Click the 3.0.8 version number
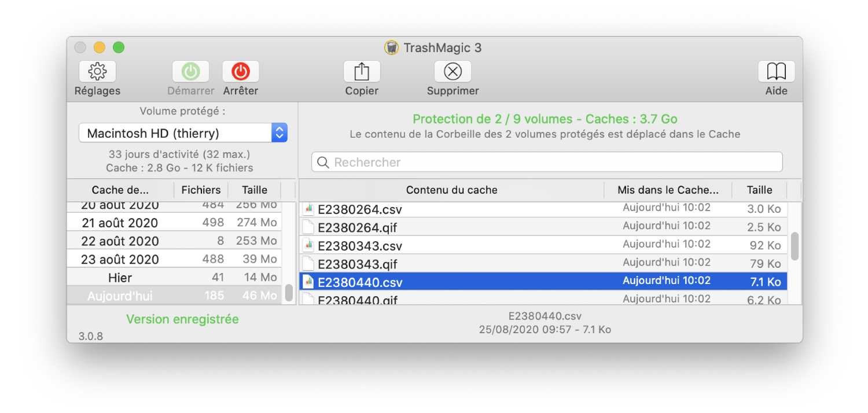This screenshot has height=413, width=868. pos(91,336)
